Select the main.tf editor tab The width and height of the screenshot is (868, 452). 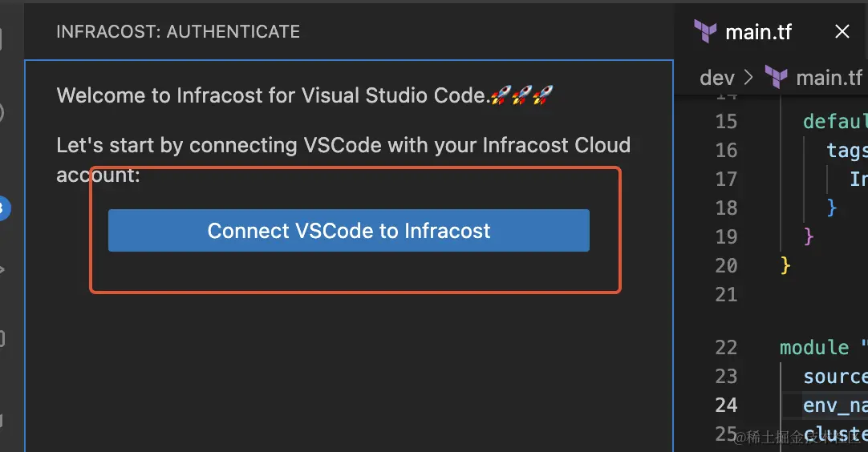click(758, 32)
